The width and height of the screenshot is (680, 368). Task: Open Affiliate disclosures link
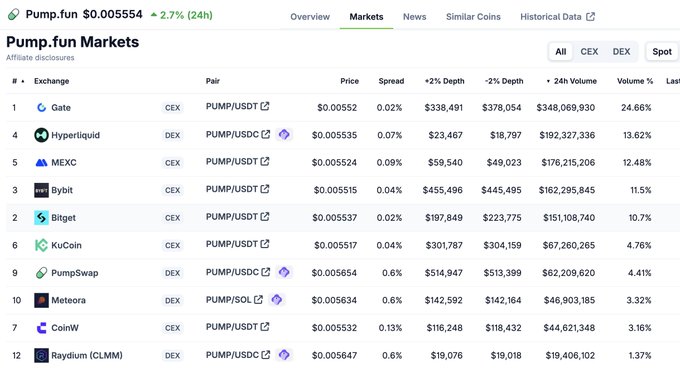(x=40, y=58)
